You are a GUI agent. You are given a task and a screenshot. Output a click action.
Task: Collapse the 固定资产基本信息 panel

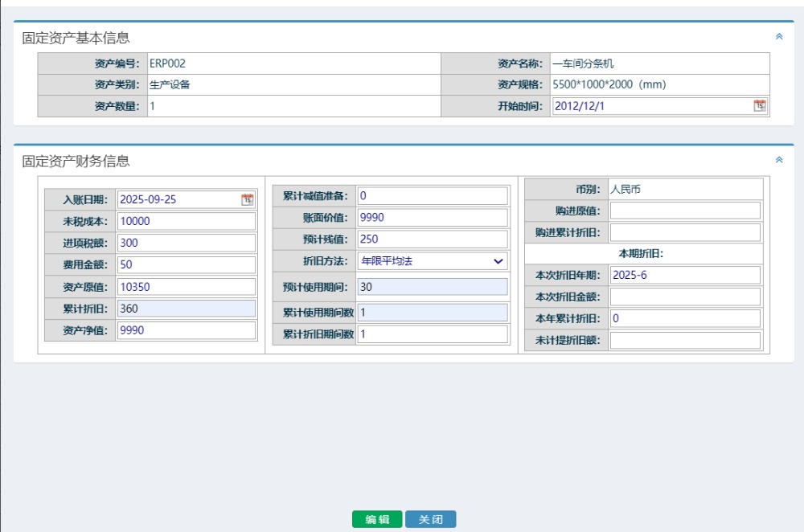point(778,37)
